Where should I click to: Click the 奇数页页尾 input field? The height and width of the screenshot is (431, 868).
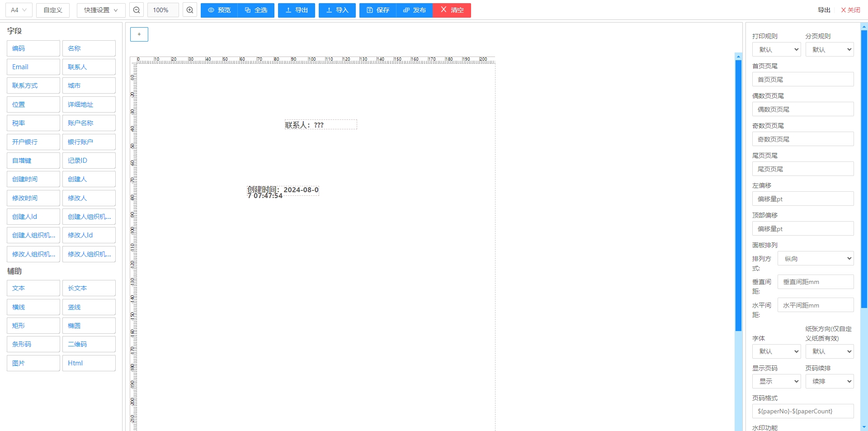(803, 139)
